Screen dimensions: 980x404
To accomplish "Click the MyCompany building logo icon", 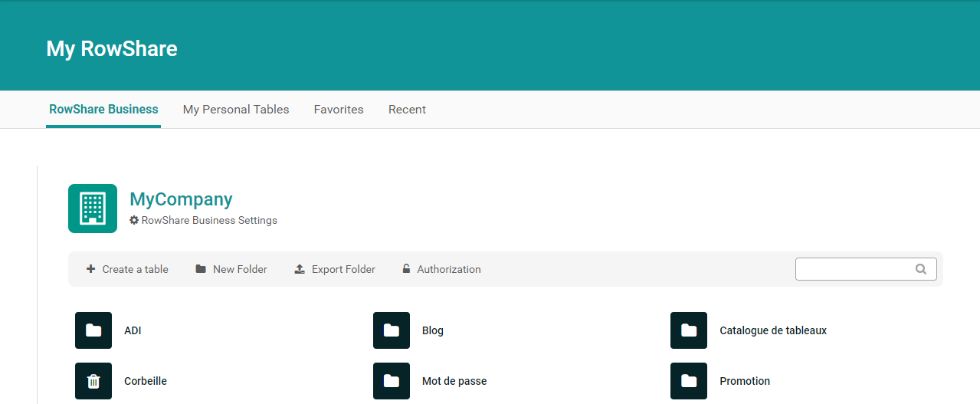I will 93,209.
